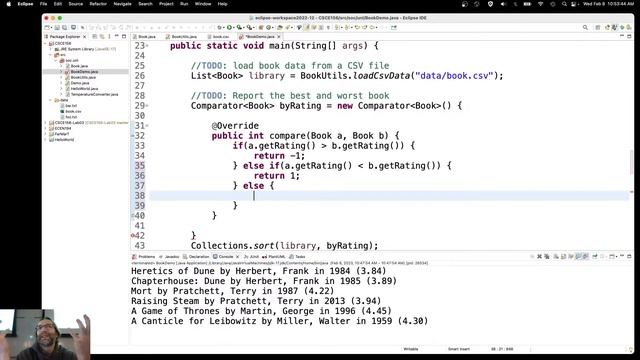Image resolution: width=640 pixels, height=360 pixels.
Task: Open the PlantUML view tab
Action: [274, 257]
